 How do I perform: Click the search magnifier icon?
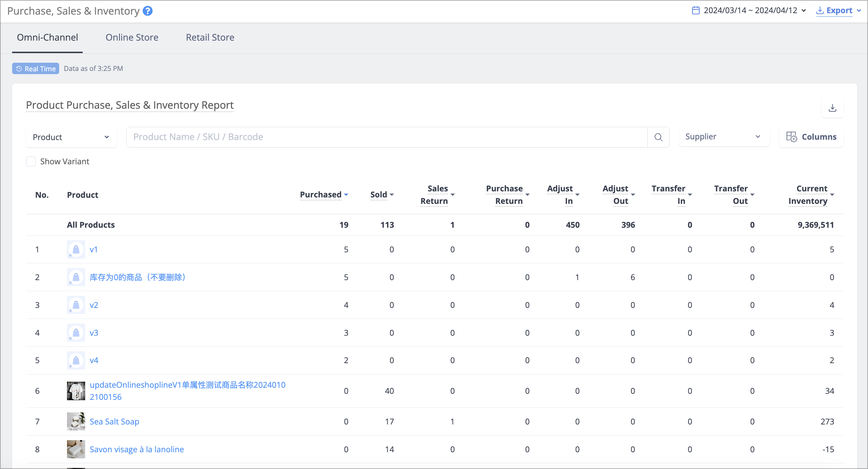pyautogui.click(x=658, y=137)
